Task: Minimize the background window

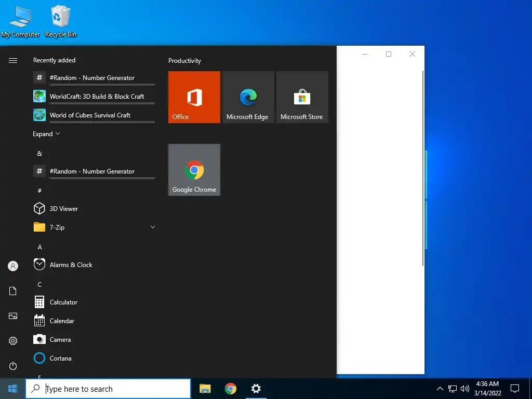Action: coord(365,54)
